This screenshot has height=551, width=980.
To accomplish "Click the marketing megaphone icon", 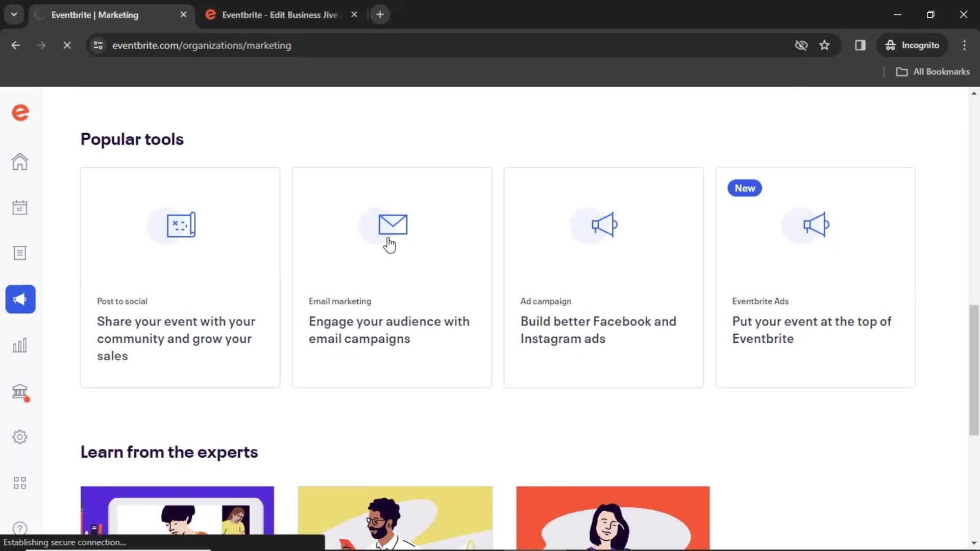I will [19, 299].
